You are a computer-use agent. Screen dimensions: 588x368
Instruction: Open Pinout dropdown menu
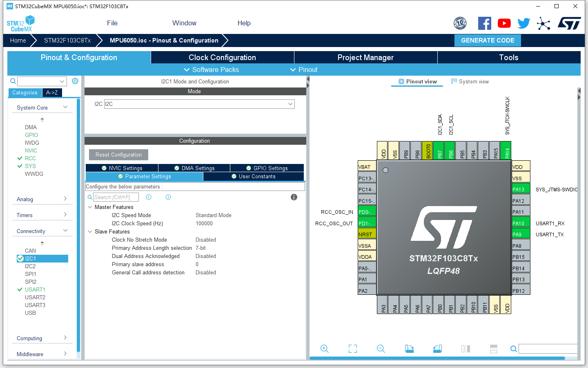(x=303, y=70)
